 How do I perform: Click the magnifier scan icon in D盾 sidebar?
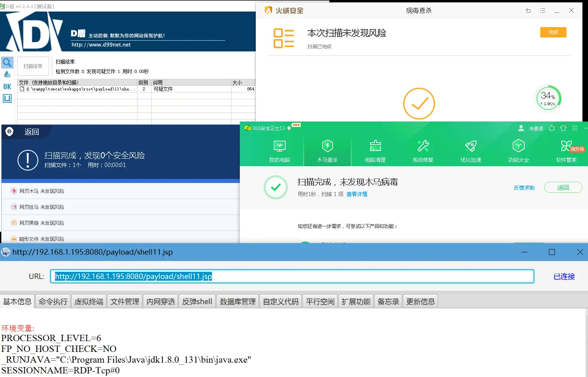(7, 63)
